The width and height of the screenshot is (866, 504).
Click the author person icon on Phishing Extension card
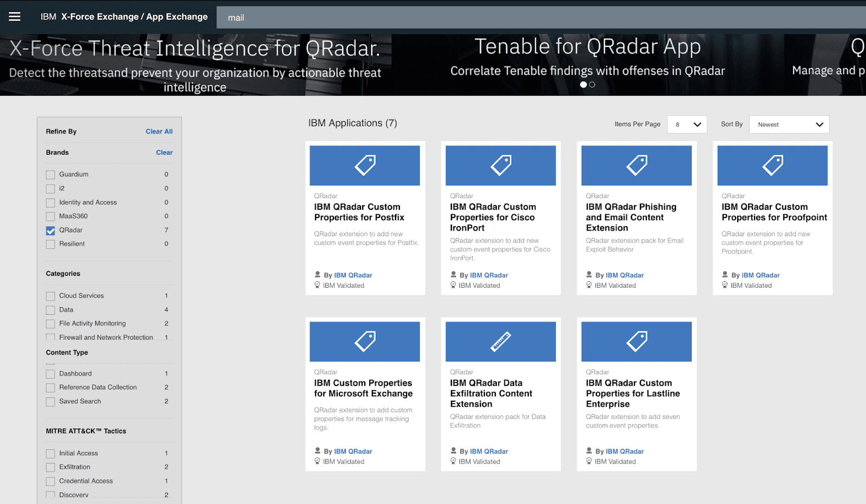coord(589,275)
